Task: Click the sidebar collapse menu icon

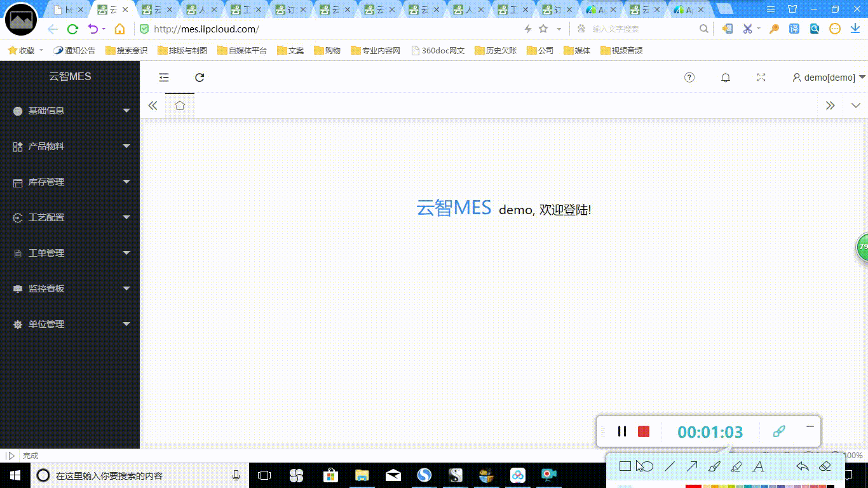Action: coord(164,78)
